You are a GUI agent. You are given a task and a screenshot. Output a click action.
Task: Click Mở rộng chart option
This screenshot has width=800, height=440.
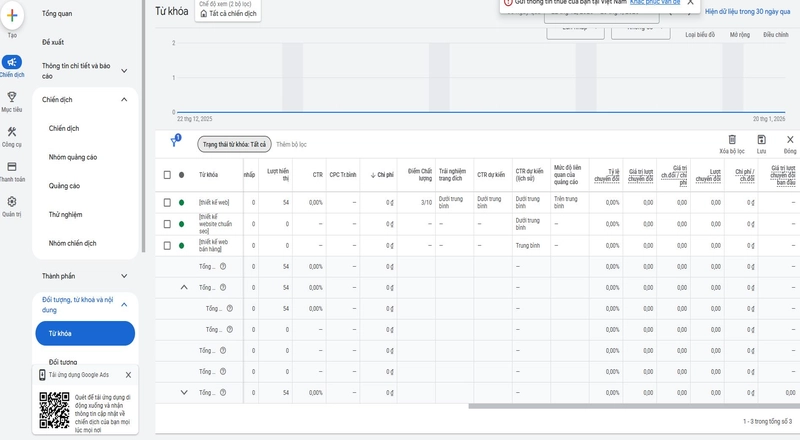pyautogui.click(x=740, y=35)
